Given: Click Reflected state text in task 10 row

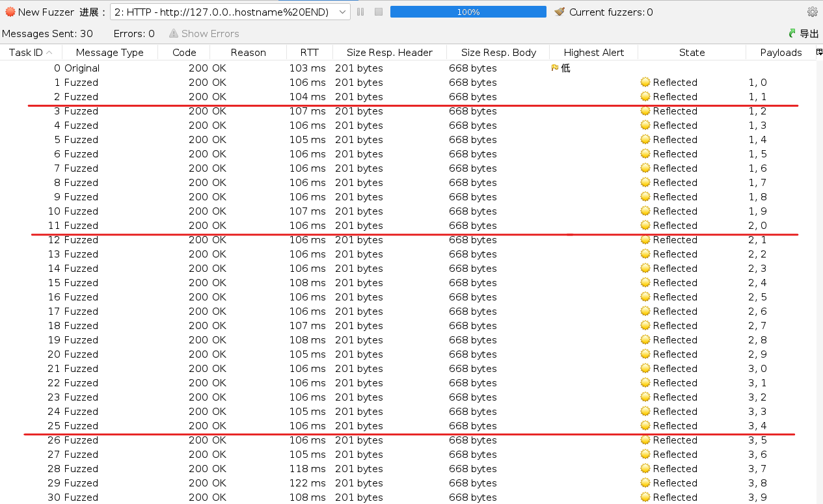Looking at the screenshot, I should tap(675, 211).
